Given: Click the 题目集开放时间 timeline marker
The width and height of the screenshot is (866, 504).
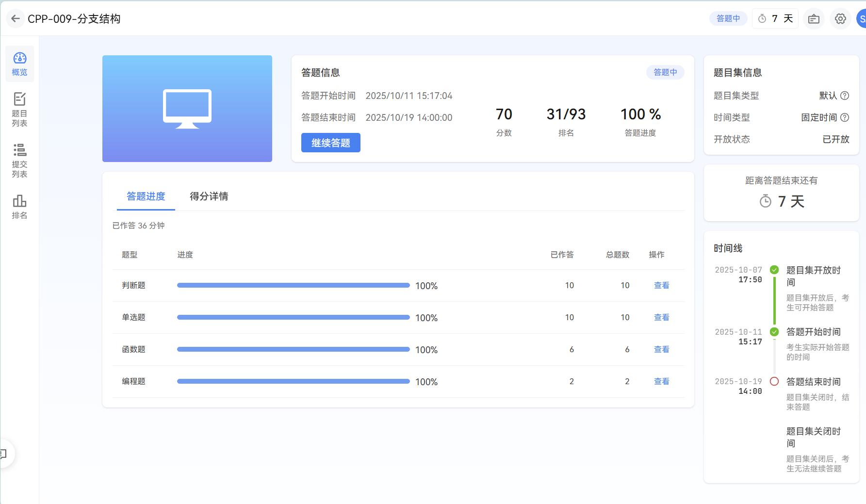Looking at the screenshot, I should (774, 270).
